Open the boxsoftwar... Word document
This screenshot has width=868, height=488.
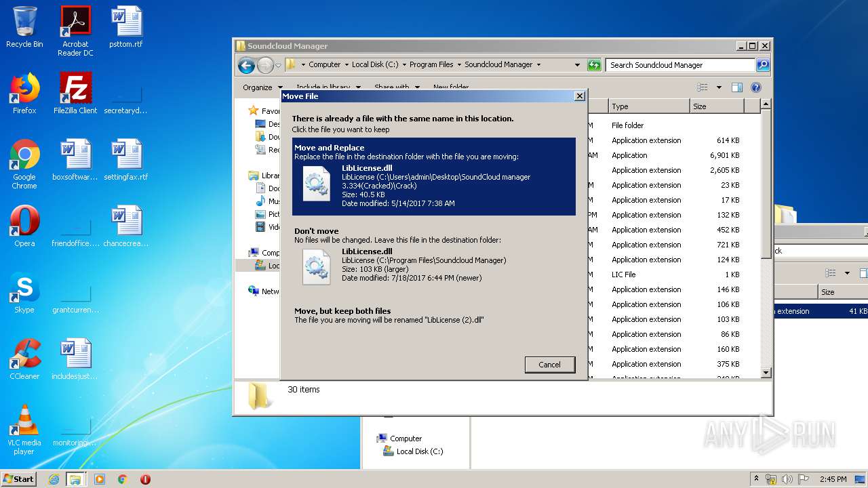point(75,160)
